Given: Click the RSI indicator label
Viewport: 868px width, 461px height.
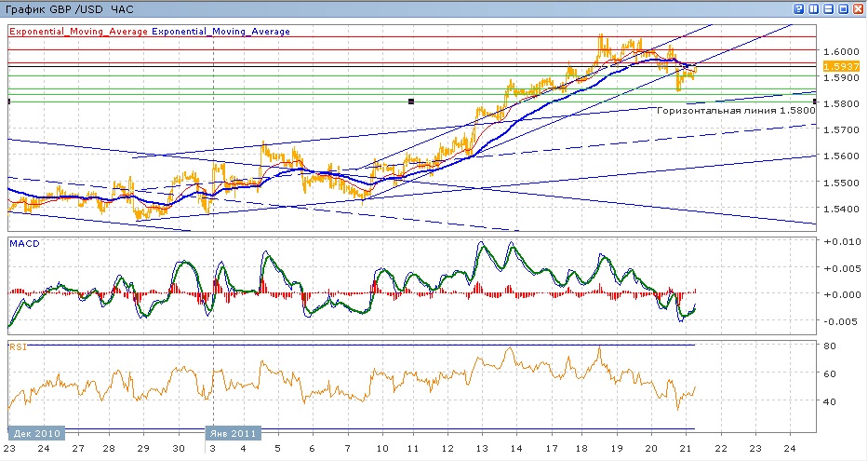Looking at the screenshot, I should point(18,346).
